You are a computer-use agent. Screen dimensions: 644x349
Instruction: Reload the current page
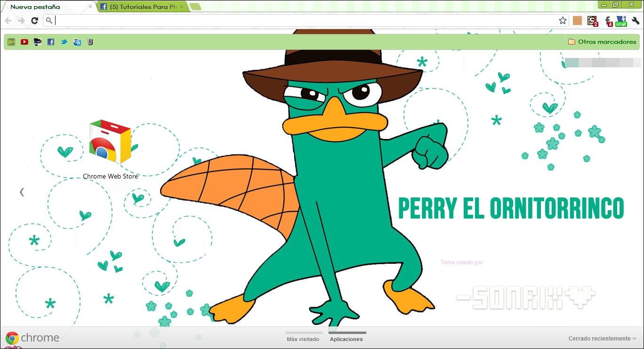tap(34, 21)
